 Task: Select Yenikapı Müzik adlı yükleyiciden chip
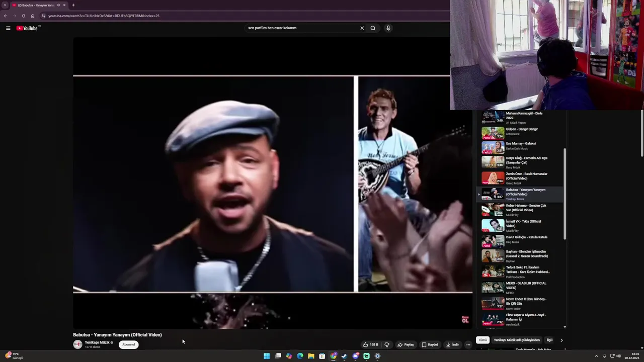point(517,340)
